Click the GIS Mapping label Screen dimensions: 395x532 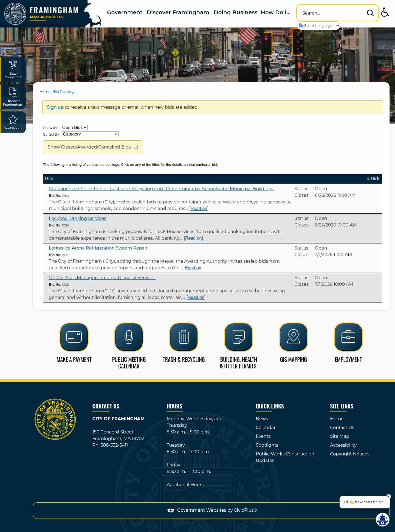pyautogui.click(x=294, y=360)
